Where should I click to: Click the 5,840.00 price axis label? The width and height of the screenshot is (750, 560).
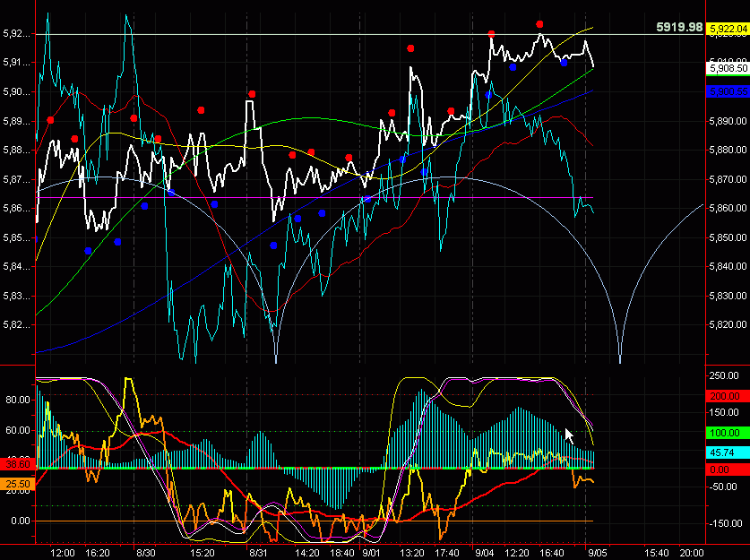[x=728, y=266]
